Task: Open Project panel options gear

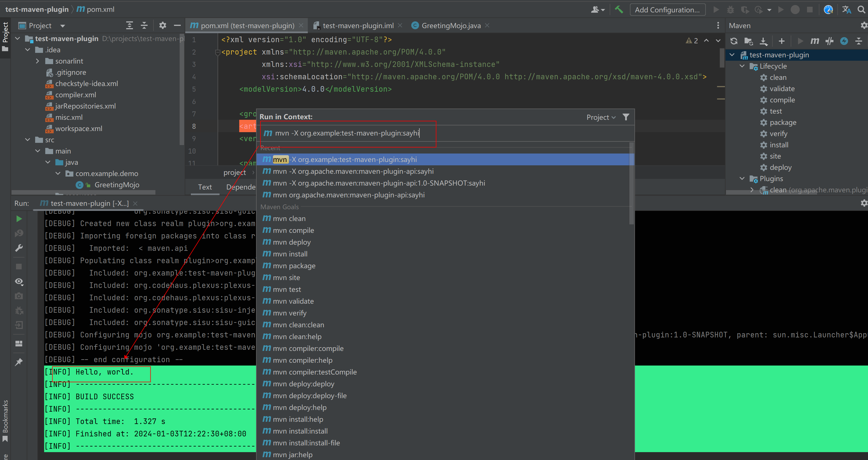Action: tap(163, 25)
